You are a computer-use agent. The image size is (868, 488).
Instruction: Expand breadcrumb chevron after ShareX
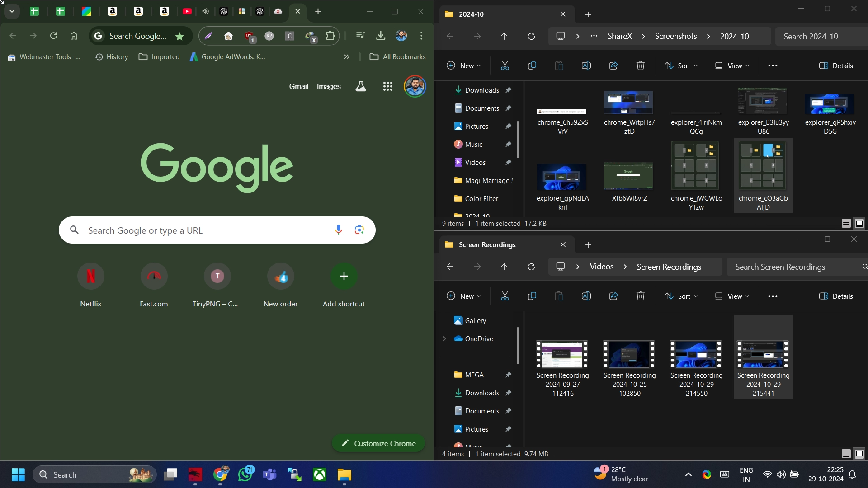pos(643,36)
